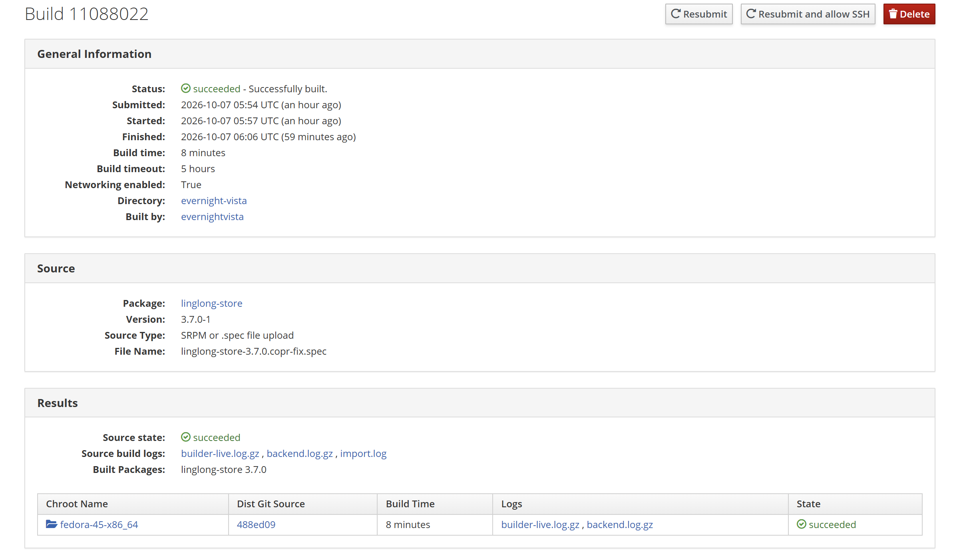Open source build builder-live.log.gz

[x=220, y=453]
